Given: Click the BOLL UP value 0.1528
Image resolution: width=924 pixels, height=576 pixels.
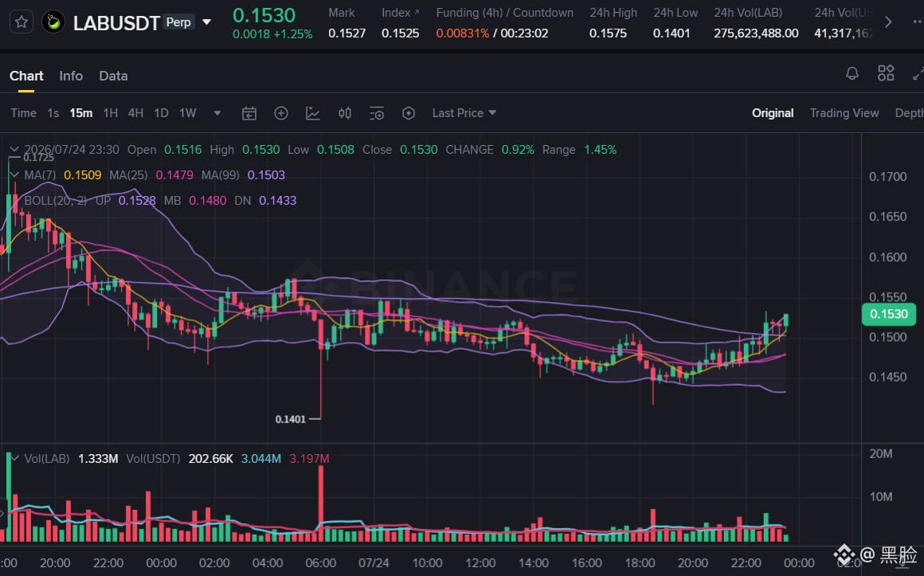Looking at the screenshot, I should tap(137, 201).
